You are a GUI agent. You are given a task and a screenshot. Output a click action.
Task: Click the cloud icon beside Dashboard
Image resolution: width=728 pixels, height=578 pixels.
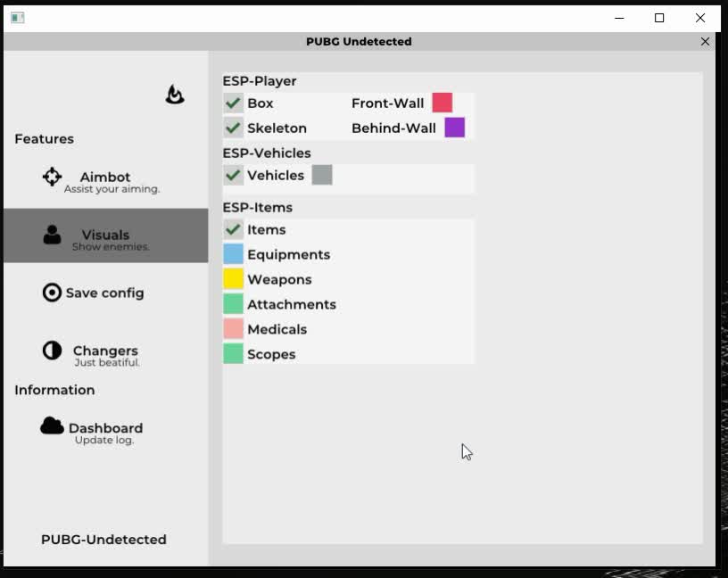click(52, 426)
